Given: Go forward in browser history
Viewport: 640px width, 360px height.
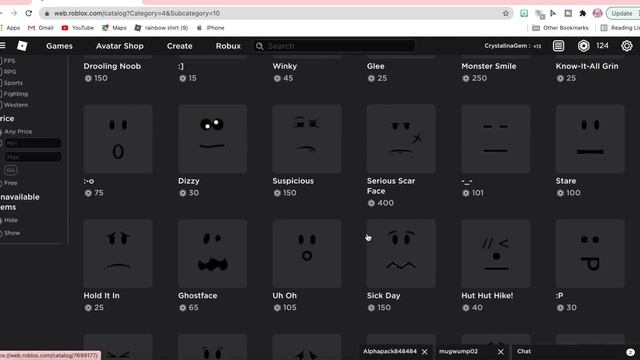Looking at the screenshot, I should pyautogui.click(x=14, y=13).
